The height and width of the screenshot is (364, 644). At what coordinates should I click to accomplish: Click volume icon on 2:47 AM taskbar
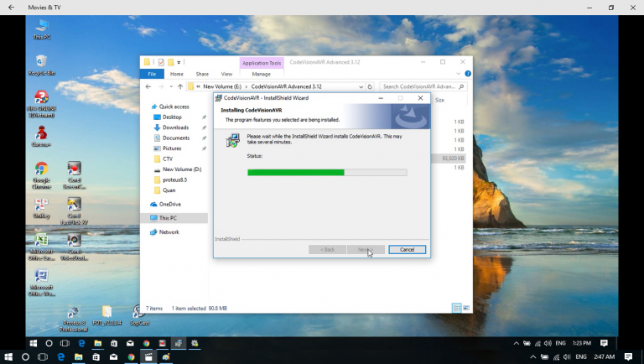click(567, 357)
